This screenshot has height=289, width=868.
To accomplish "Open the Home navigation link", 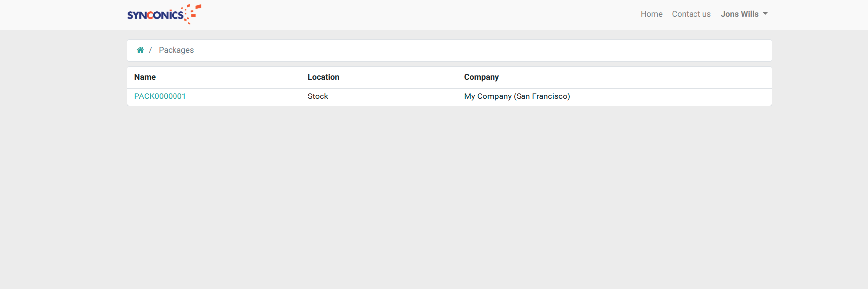I will (x=651, y=14).
